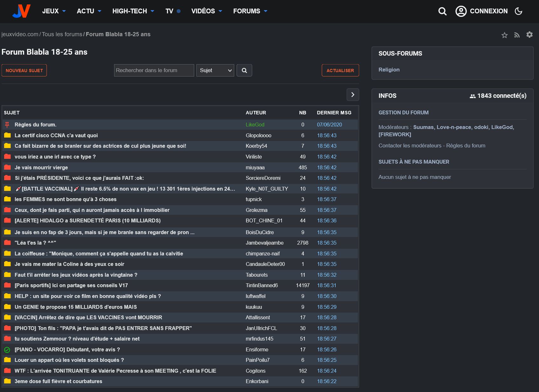
Task: Click folder icon of HELP un site topic
Action: tap(7, 296)
